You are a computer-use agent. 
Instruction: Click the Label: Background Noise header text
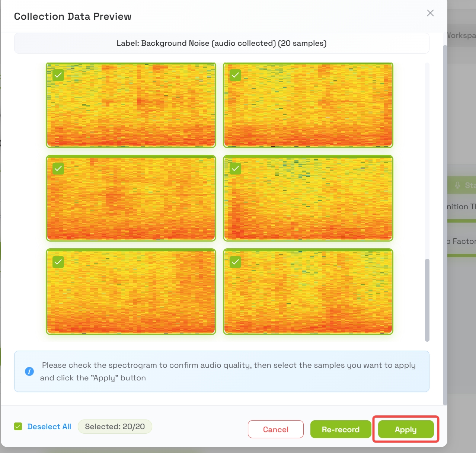pos(221,43)
